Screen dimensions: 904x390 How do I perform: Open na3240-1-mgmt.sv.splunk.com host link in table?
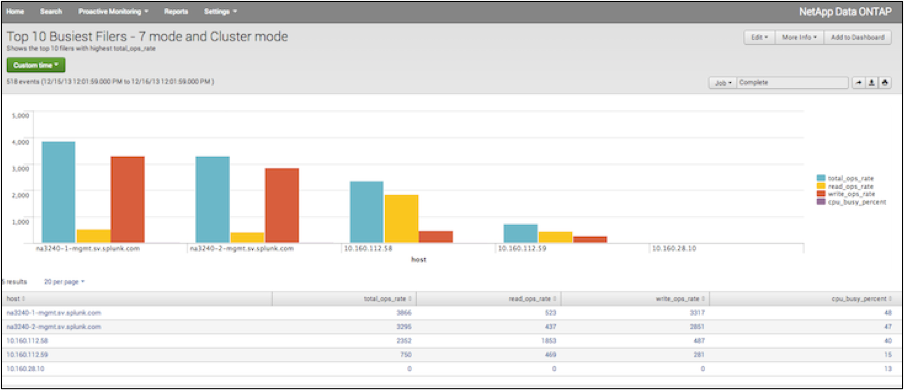[54, 313]
